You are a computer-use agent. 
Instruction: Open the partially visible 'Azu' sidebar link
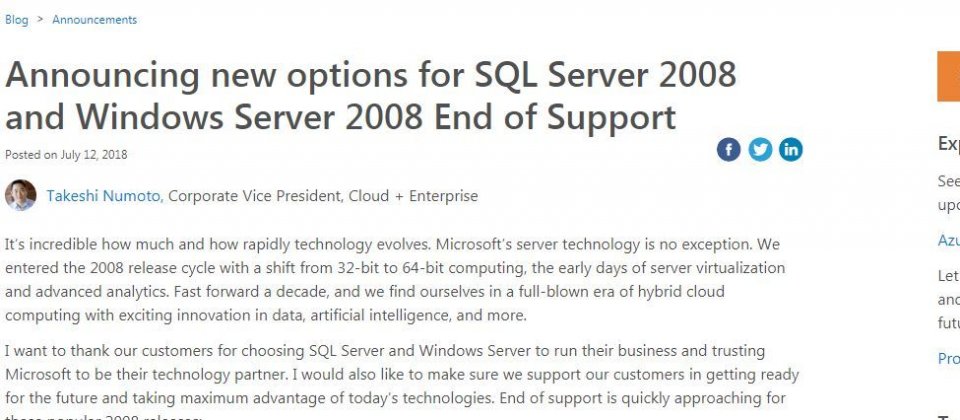click(948, 240)
